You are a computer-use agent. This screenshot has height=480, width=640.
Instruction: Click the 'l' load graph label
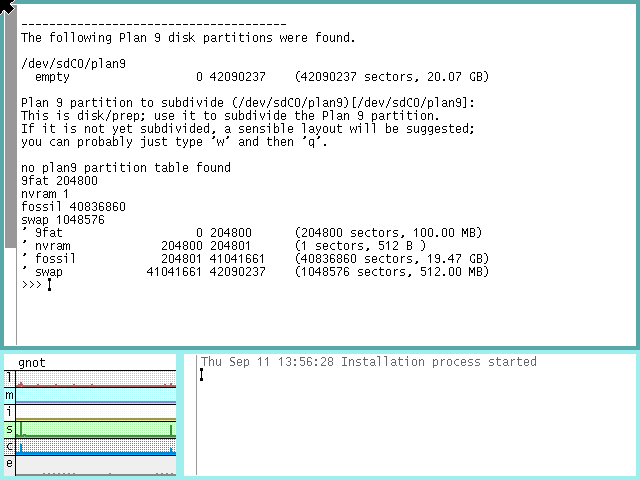[9, 378]
